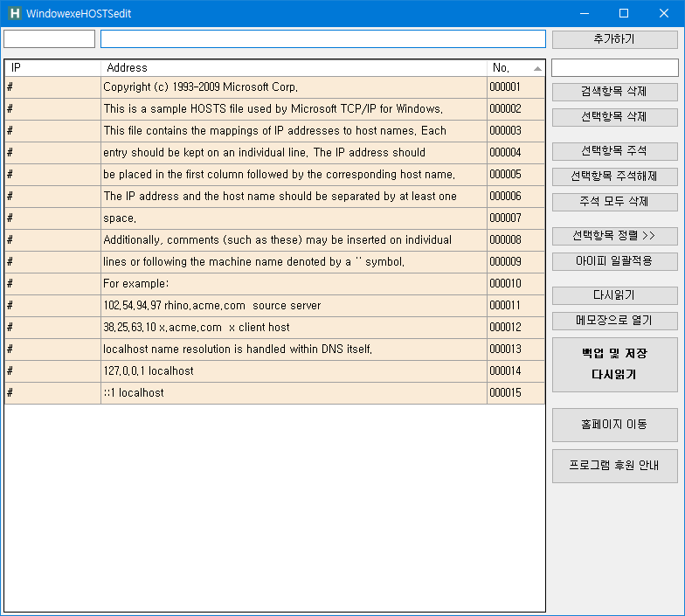685x616 pixels.
Task: Click 선택항목 주석해제 button
Action: point(615,176)
